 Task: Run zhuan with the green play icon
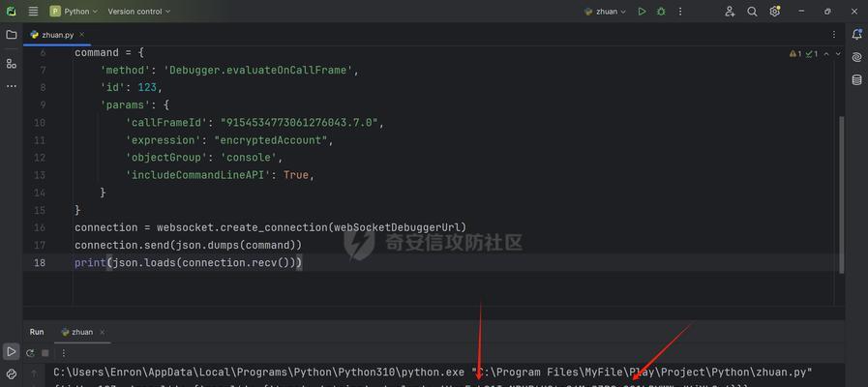642,11
